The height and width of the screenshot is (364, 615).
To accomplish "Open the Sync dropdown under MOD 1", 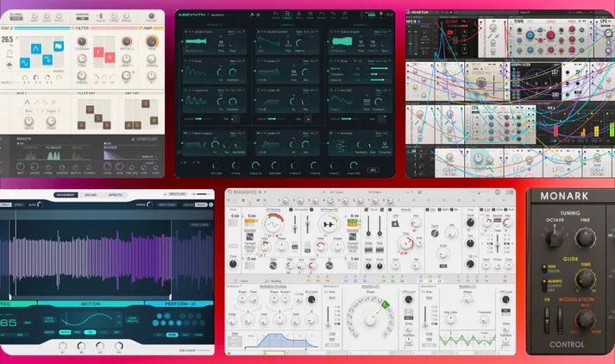I will click(29, 111).
